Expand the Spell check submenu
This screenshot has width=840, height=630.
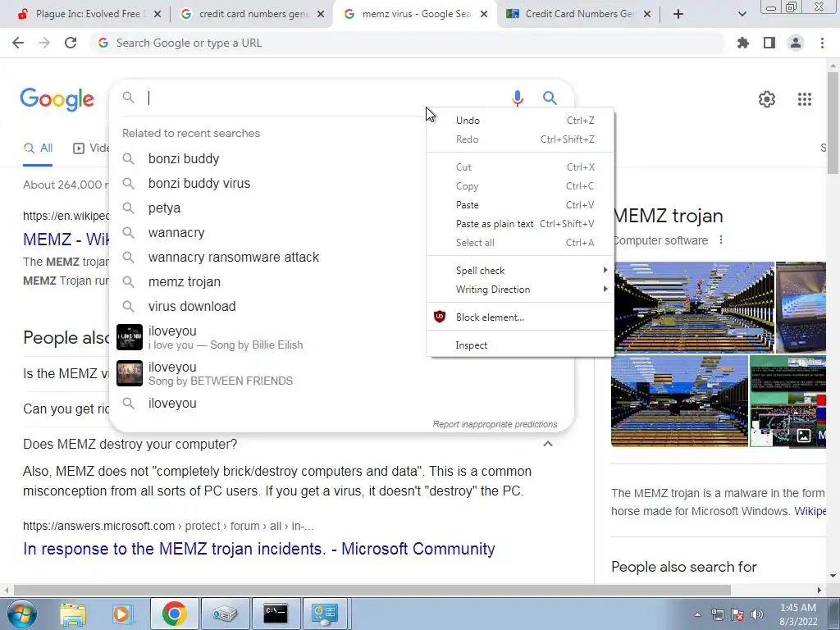click(520, 271)
